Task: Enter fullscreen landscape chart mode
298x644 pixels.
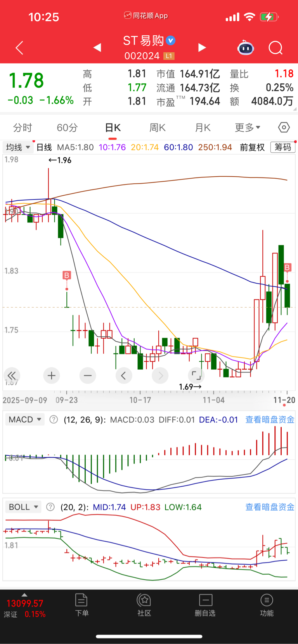Action: click(196, 375)
